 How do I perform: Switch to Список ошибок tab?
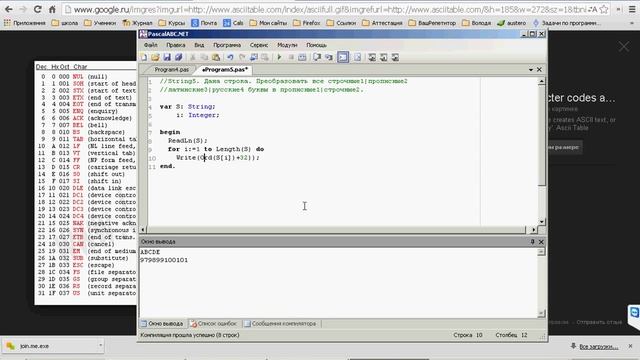[214, 323]
